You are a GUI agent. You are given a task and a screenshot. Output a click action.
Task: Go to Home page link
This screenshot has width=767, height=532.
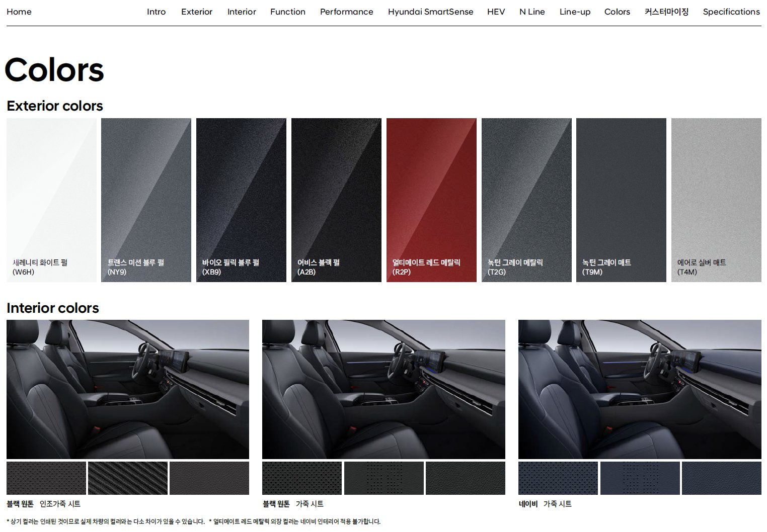(19, 12)
